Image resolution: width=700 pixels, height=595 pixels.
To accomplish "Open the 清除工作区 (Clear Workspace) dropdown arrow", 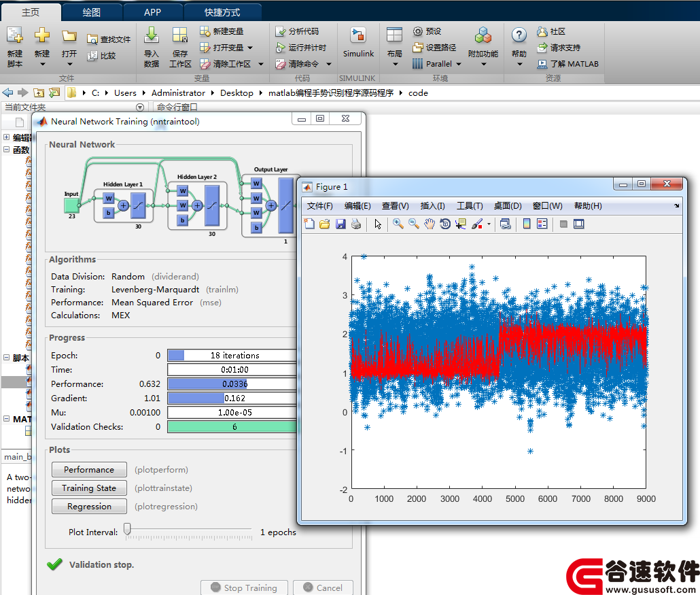I will tap(261, 64).
